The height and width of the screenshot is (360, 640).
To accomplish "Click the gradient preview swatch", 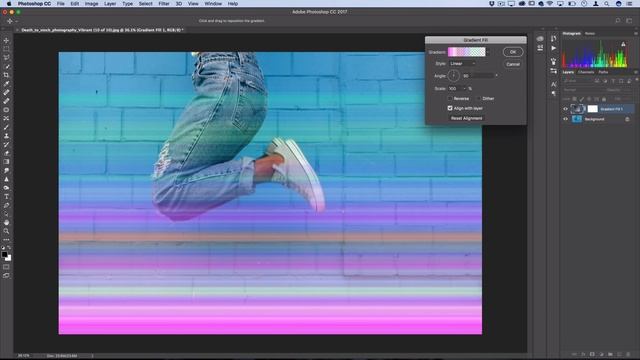I will tap(467, 52).
